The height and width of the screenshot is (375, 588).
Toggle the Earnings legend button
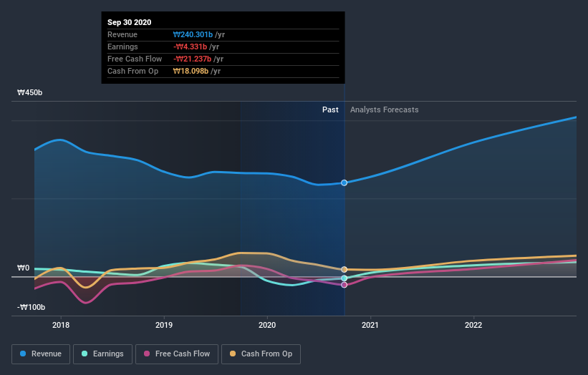point(102,354)
